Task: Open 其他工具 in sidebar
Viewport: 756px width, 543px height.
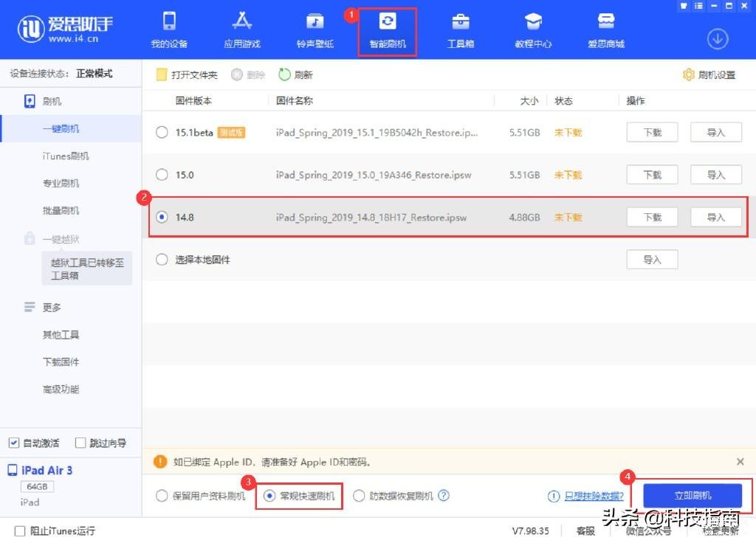Action: (x=61, y=334)
